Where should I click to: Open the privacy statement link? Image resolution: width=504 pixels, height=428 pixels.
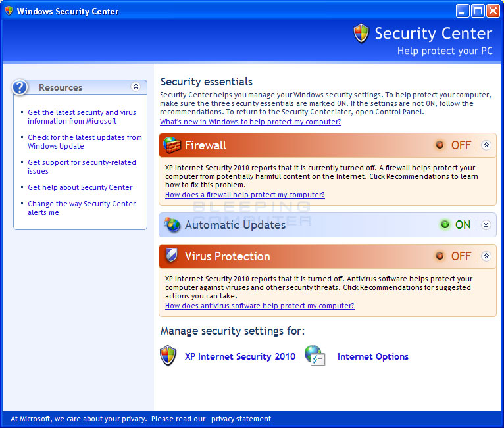click(x=241, y=419)
